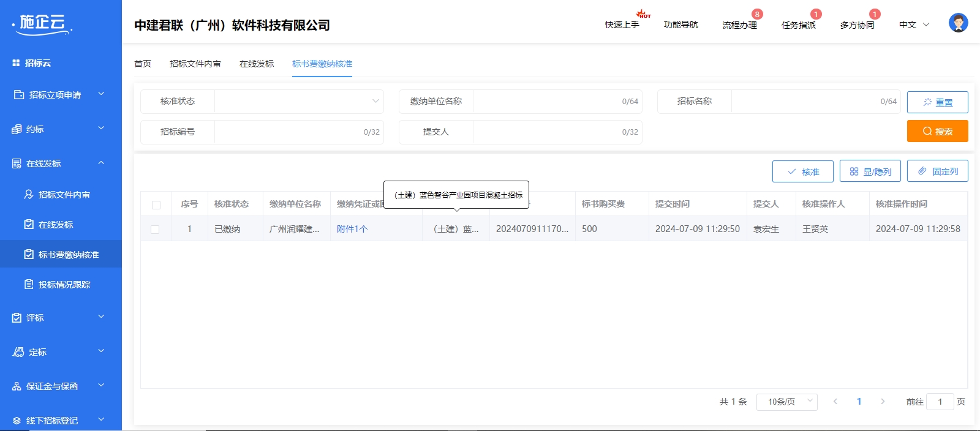Click the 显/隐列 column toggle button
980x431 pixels.
point(870,171)
